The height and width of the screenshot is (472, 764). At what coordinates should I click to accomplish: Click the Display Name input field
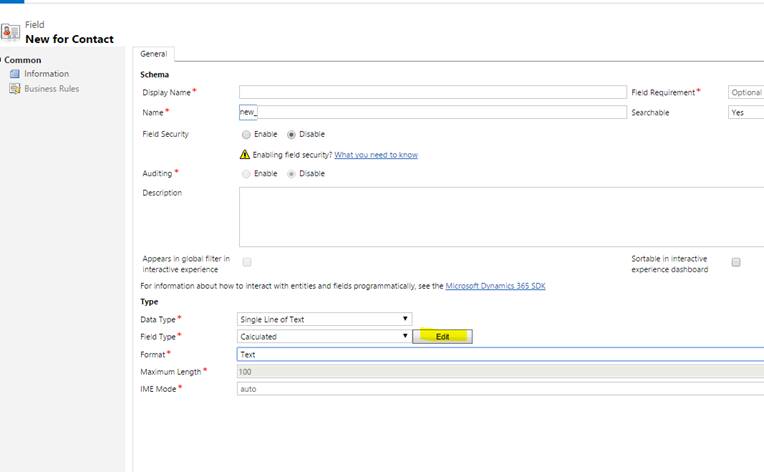433,92
